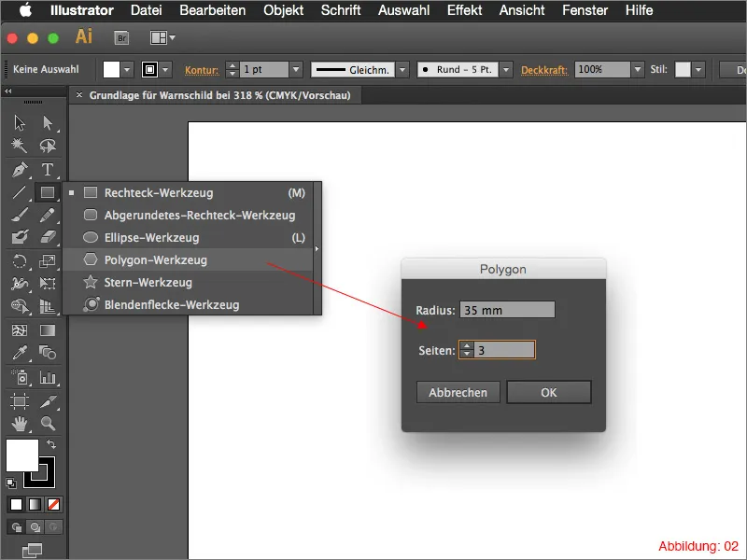Select the Lasso tool
This screenshot has height=560, width=747.
(48, 146)
